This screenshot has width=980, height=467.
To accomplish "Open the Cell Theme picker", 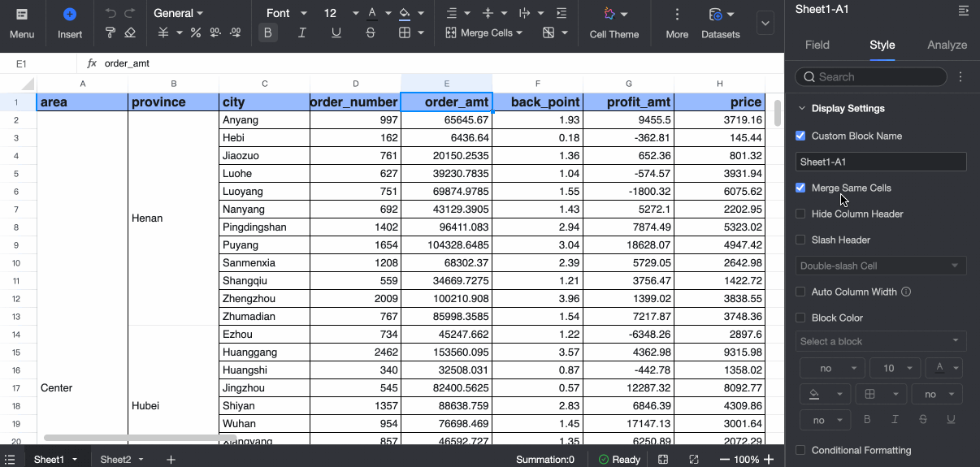I will tap(614, 23).
